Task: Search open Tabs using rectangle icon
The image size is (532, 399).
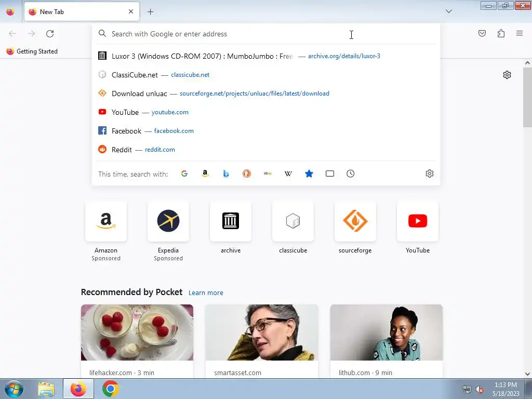Action: pyautogui.click(x=330, y=174)
